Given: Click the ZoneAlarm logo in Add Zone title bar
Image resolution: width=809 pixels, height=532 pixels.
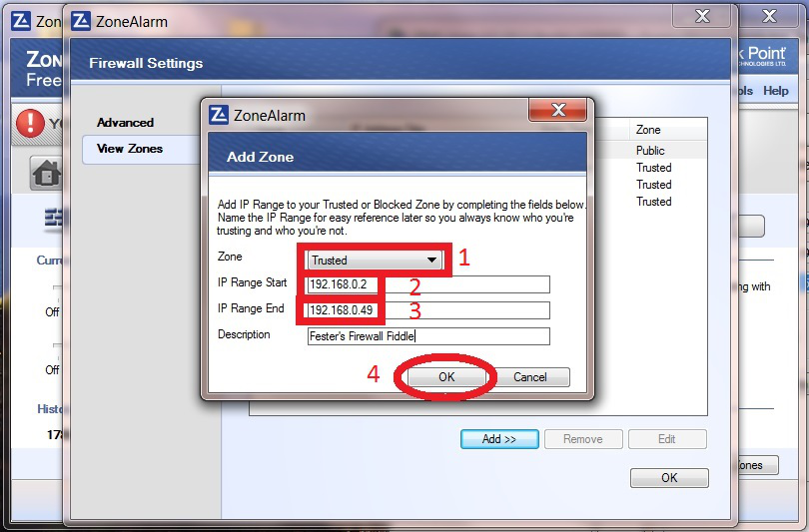Looking at the screenshot, I should (219, 114).
